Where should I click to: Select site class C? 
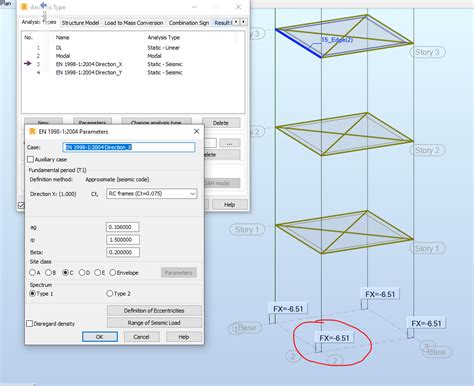tap(65, 272)
